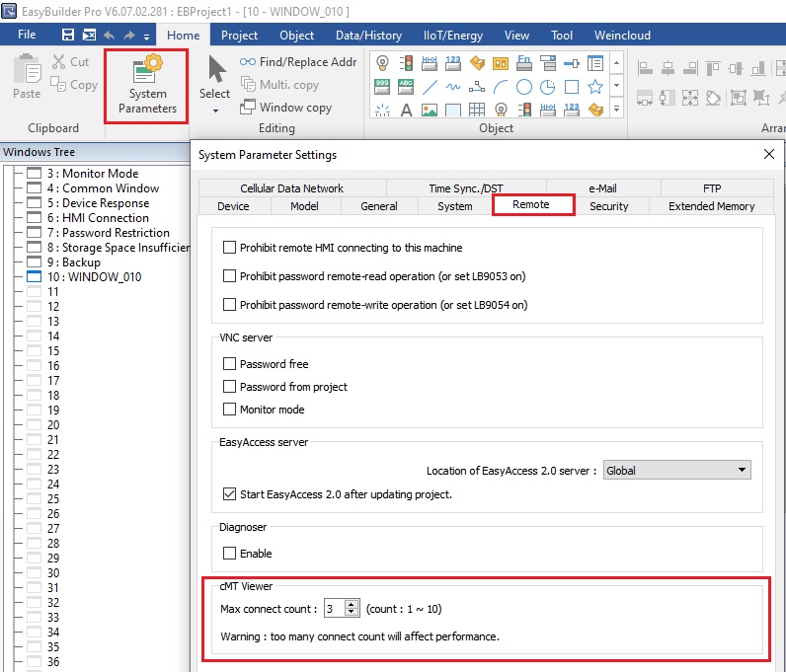Choose the Pie shape tool
The width and height of the screenshot is (786, 672).
click(x=548, y=87)
